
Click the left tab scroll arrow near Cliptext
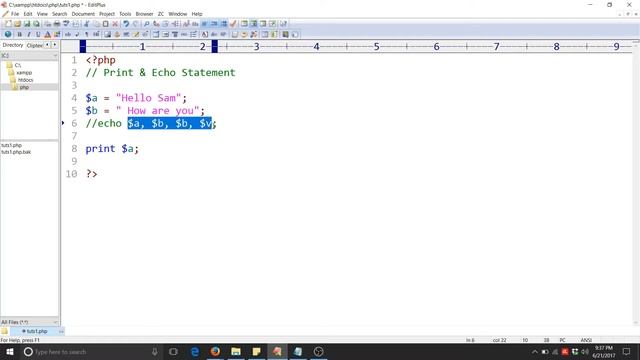47,45
